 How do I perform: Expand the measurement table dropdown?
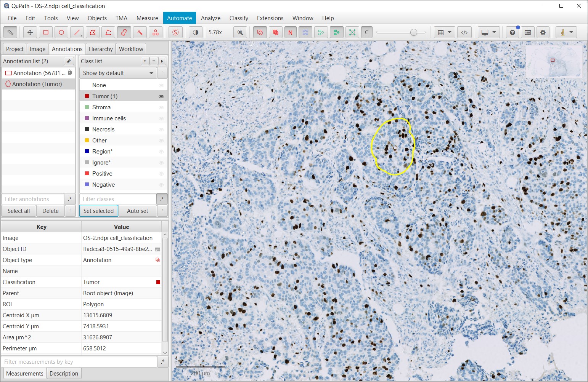pos(445,32)
